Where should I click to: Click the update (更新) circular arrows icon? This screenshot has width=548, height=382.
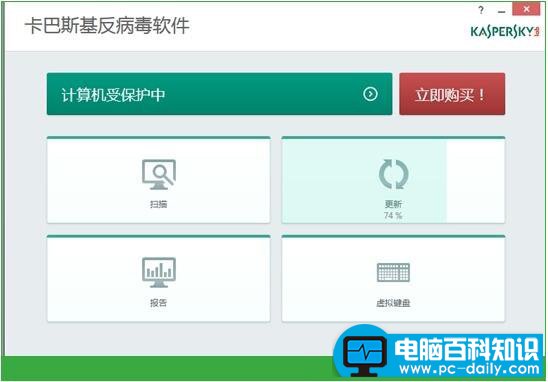(x=394, y=174)
